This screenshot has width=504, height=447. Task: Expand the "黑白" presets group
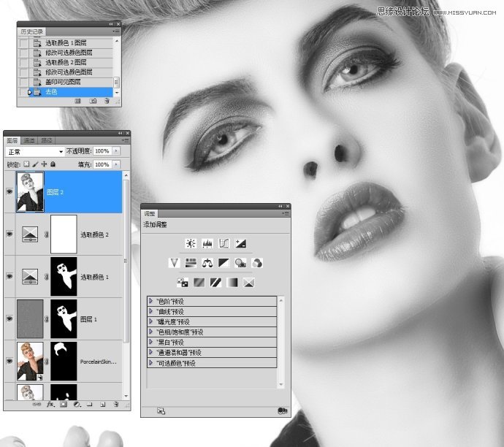click(x=151, y=342)
